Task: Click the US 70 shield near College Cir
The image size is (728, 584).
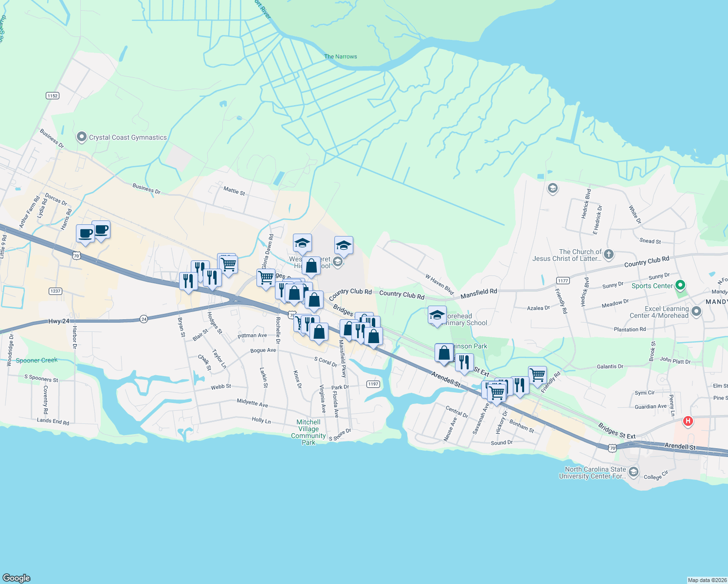Action: coord(613,448)
